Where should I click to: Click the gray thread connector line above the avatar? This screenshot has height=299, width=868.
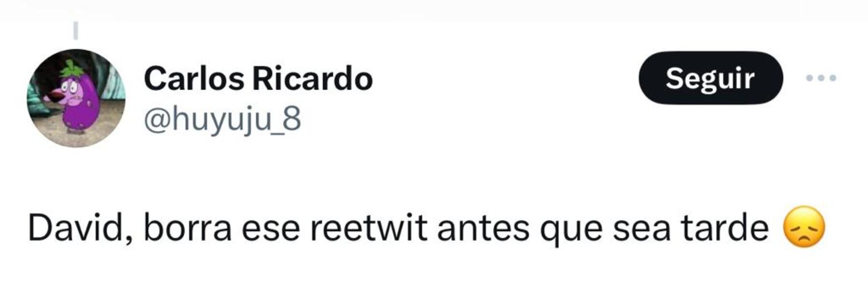76,30
